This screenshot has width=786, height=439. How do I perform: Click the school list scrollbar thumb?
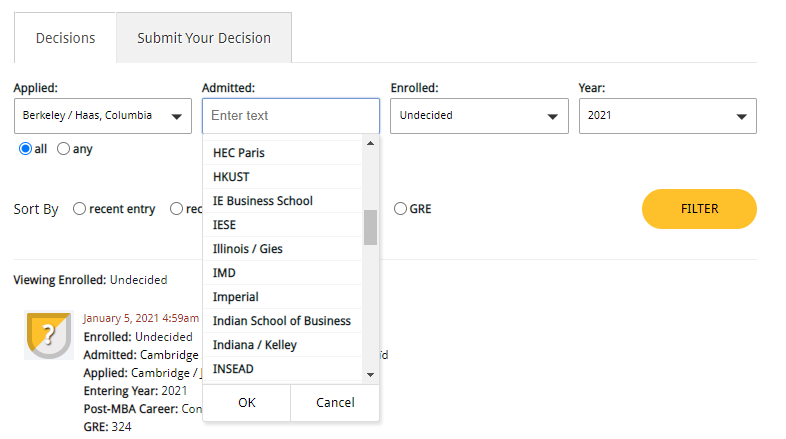point(370,228)
